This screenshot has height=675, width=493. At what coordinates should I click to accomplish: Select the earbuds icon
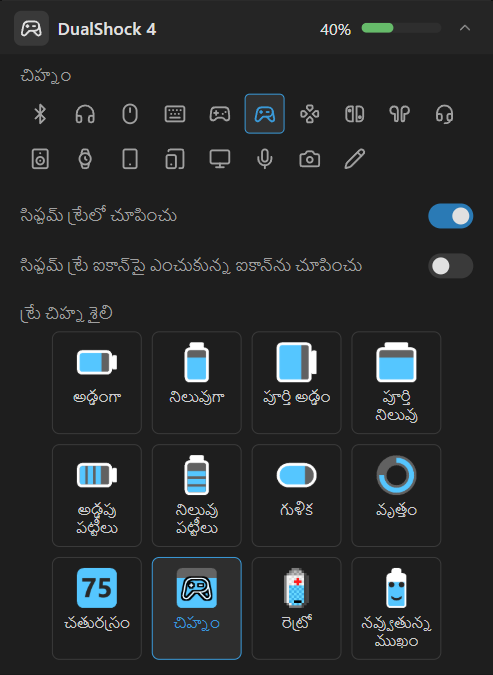[x=399, y=114]
